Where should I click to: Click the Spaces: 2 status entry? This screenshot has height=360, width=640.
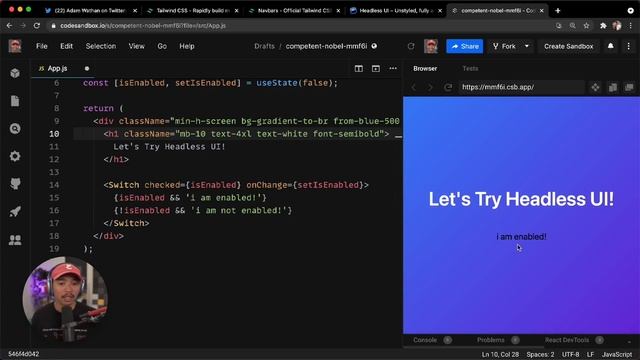540,354
